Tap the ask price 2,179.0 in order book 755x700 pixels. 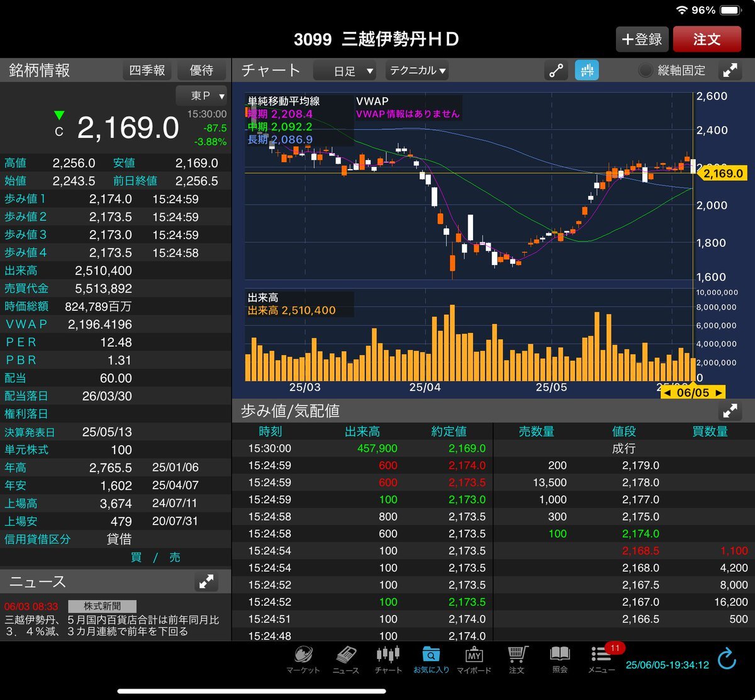[640, 465]
